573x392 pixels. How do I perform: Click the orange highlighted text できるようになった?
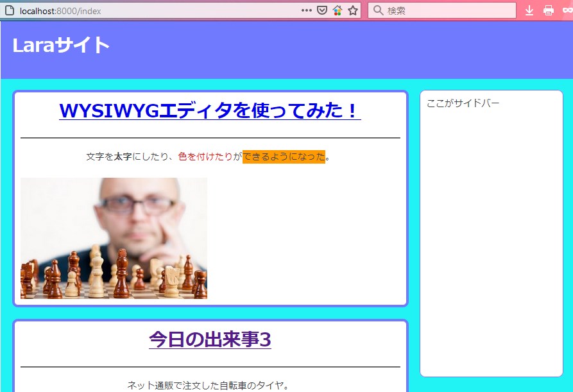click(284, 157)
